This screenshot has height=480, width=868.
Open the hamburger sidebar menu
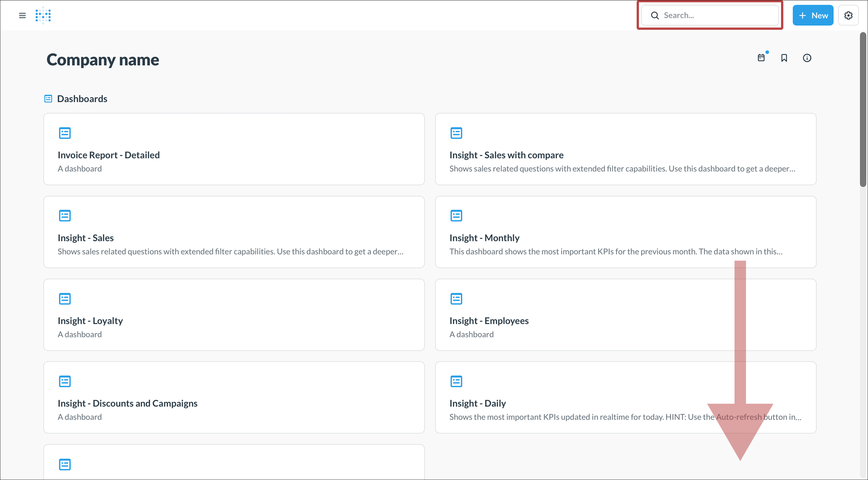22,15
